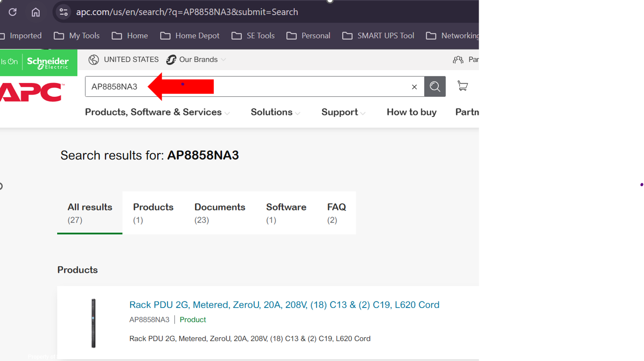Screen dimensions: 644x361
Task: Open site information icon in address bar
Action: tap(63, 12)
